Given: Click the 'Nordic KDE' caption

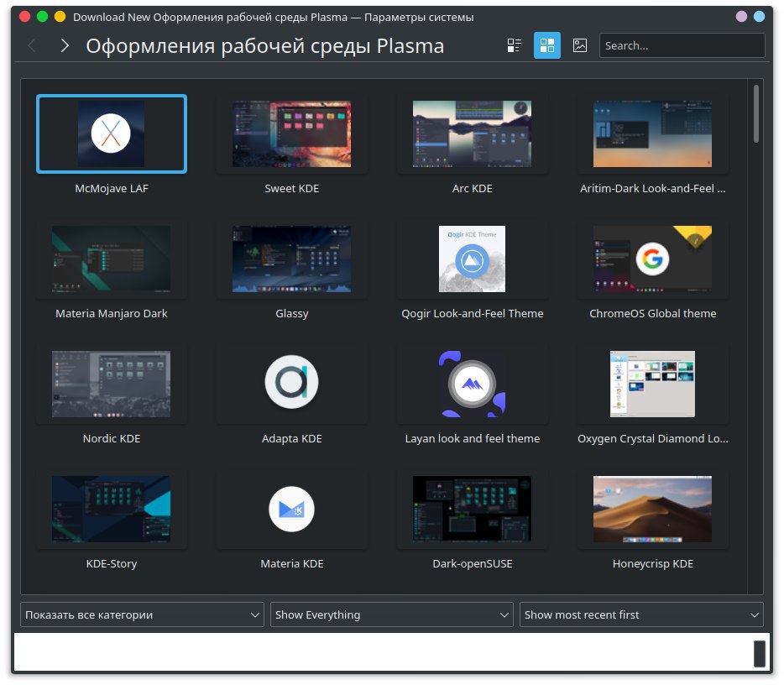Looking at the screenshot, I should pyautogui.click(x=112, y=438).
